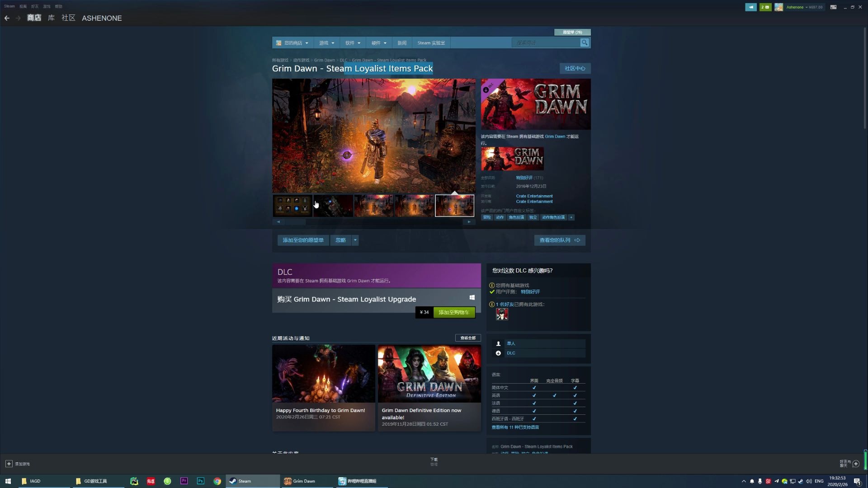Click the green add to cart button

454,312
